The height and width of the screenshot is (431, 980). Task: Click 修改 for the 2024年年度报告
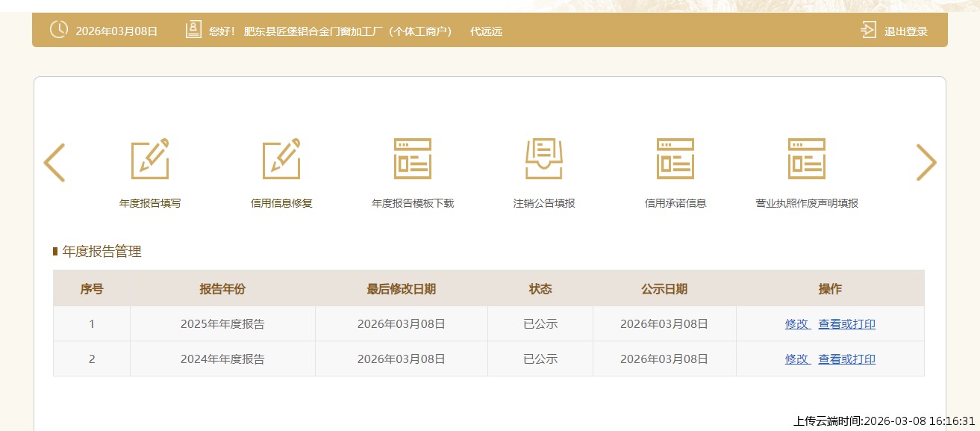(797, 359)
